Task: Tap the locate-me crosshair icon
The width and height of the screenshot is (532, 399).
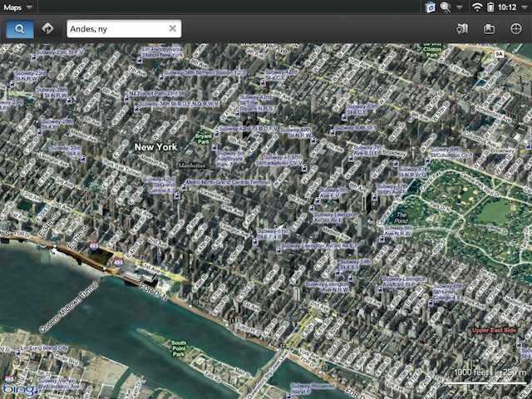Action: coord(516,29)
